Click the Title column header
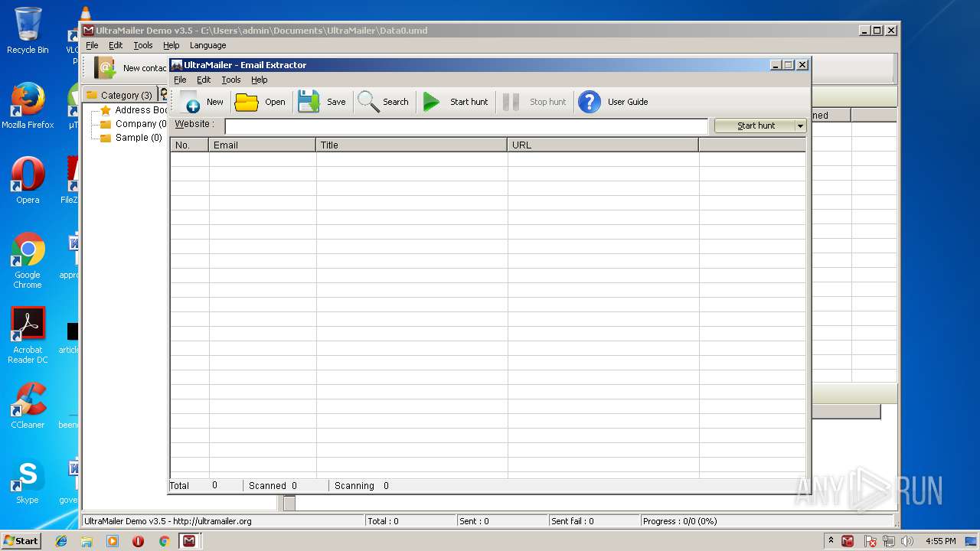980x551 pixels. [412, 145]
